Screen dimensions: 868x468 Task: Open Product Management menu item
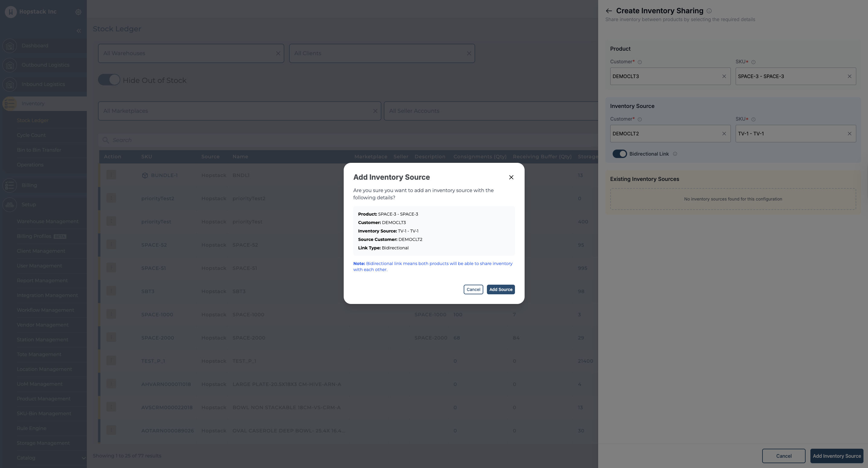click(x=43, y=399)
